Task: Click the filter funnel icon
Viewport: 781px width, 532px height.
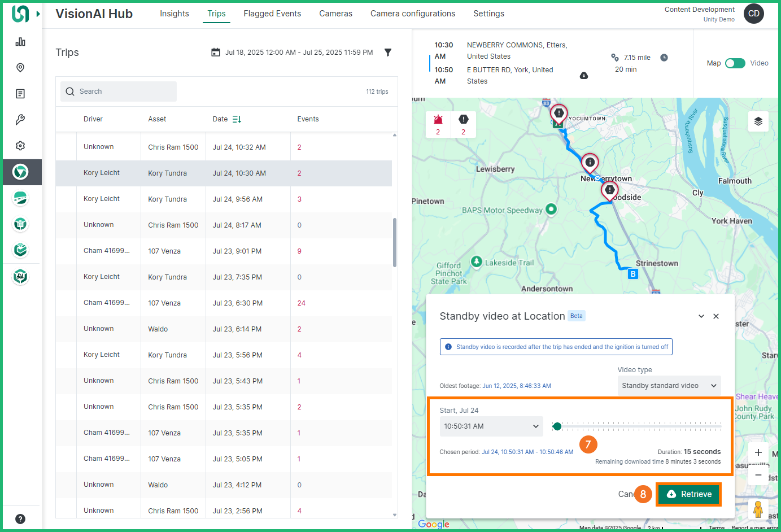Action: 388,53
